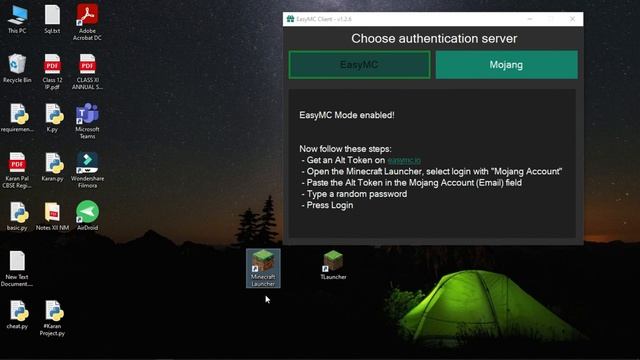Select the requirements Python file icon

17,118
